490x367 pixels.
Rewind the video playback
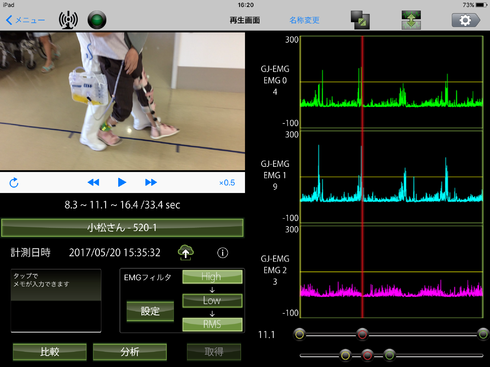pos(93,182)
